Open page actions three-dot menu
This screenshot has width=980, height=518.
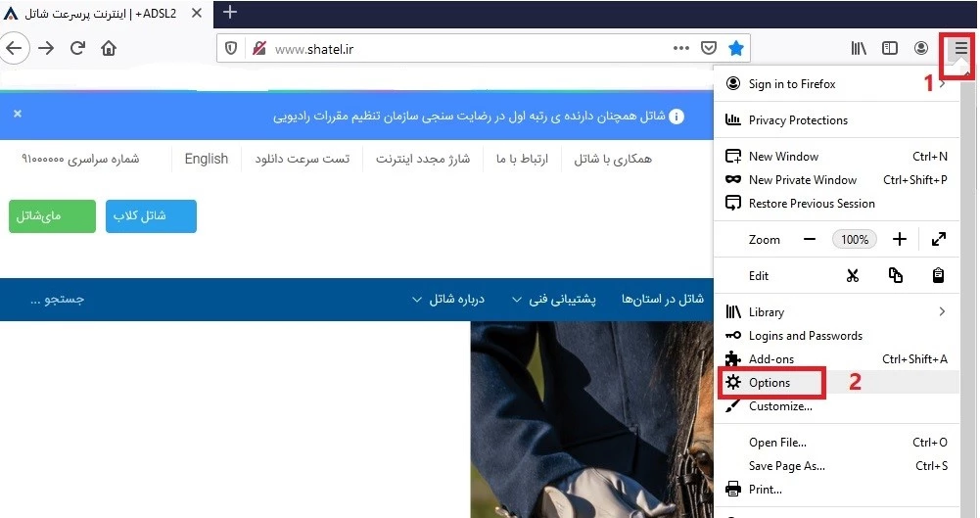tap(681, 48)
